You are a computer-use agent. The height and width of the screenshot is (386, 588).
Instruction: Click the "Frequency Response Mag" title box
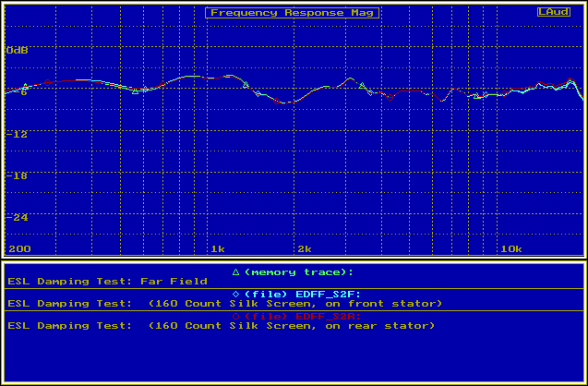(292, 13)
